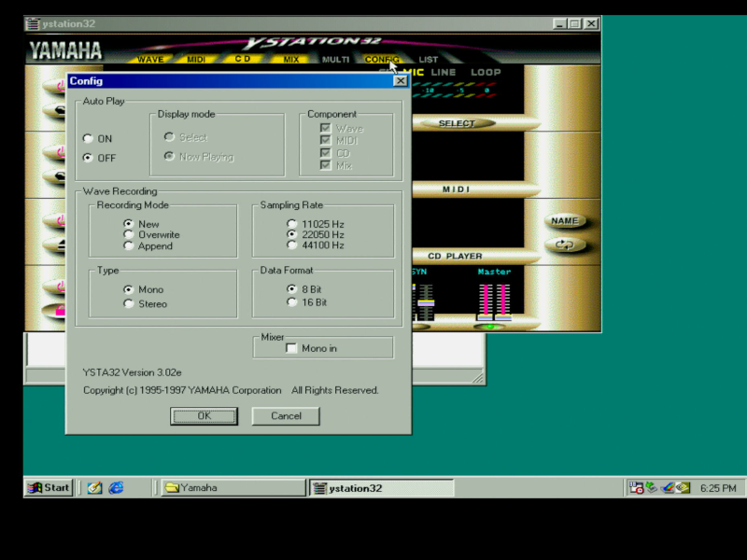Switch to the LIST tab
The image size is (747, 560).
428,60
